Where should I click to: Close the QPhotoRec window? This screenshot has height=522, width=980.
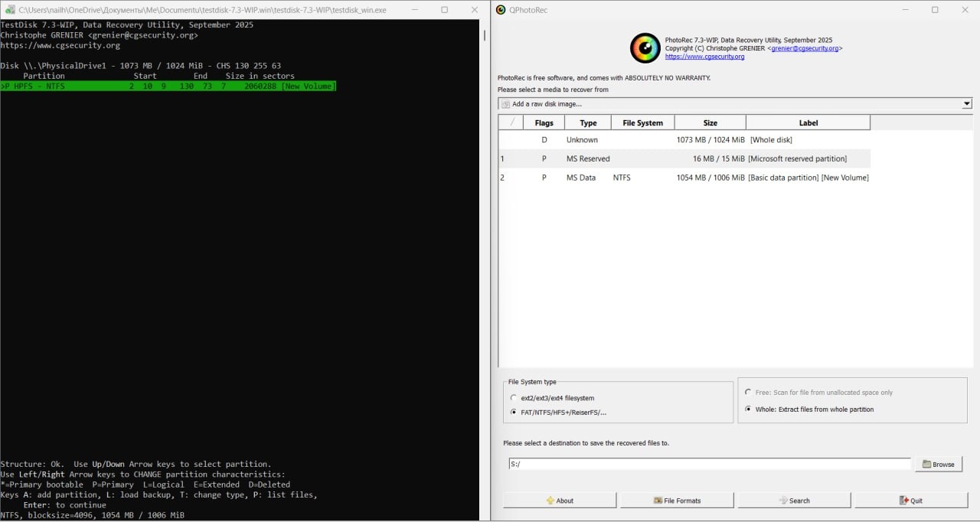pyautogui.click(x=964, y=10)
